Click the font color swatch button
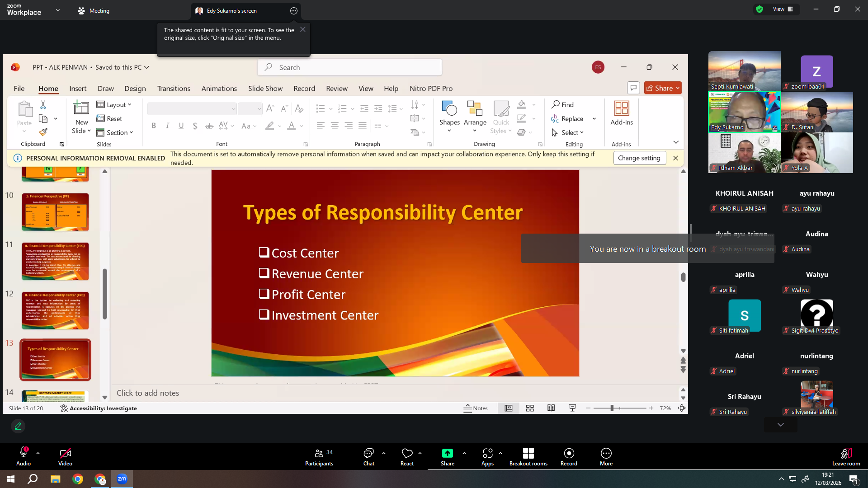 (x=292, y=126)
